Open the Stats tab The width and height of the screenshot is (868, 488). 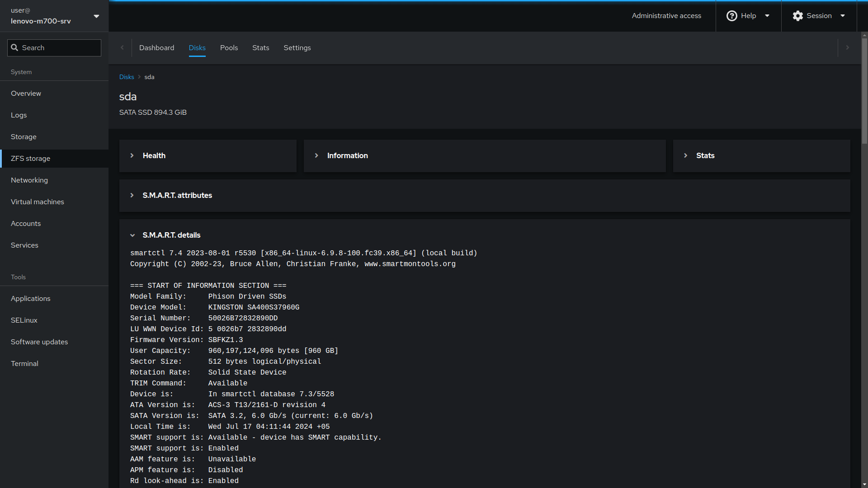point(260,48)
